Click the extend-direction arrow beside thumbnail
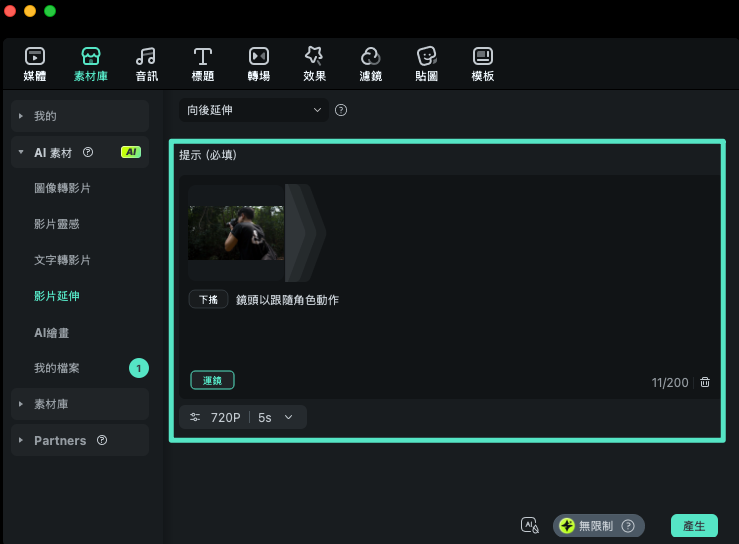Viewport: 739px width, 544px height. 305,233
